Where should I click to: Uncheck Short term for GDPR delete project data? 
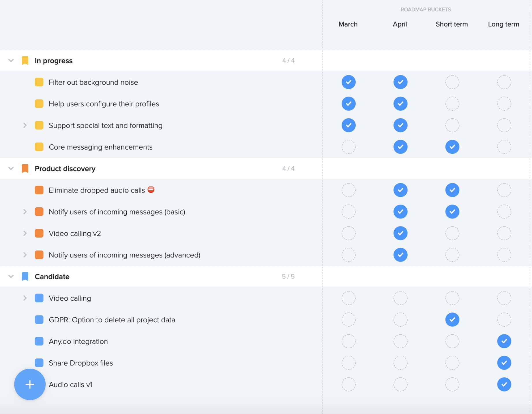(452, 320)
